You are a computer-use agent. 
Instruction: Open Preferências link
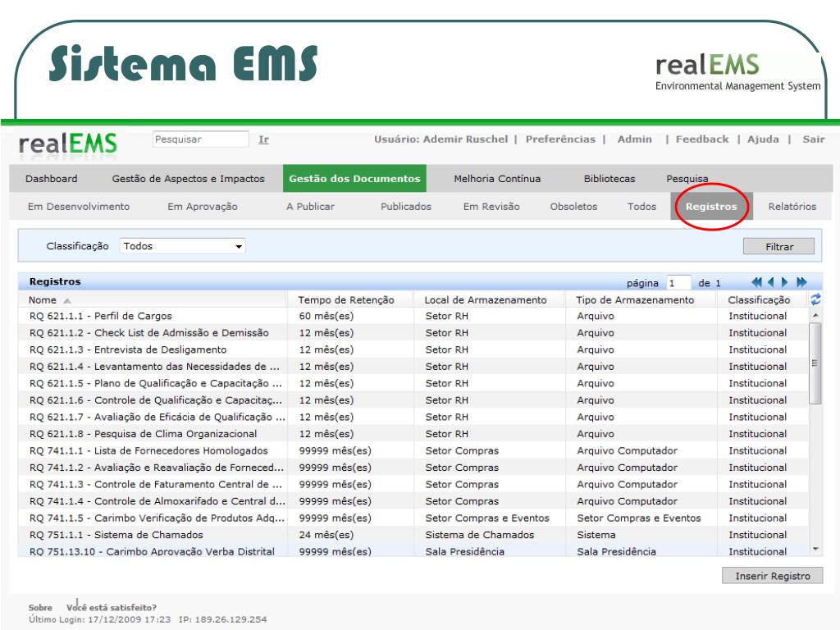click(x=560, y=139)
